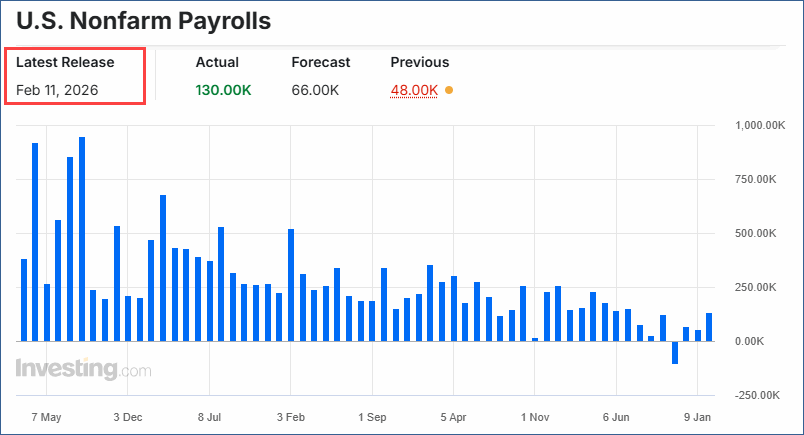The width and height of the screenshot is (804, 435).
Task: Select the rightmost bar in the chart
Action: (709, 327)
